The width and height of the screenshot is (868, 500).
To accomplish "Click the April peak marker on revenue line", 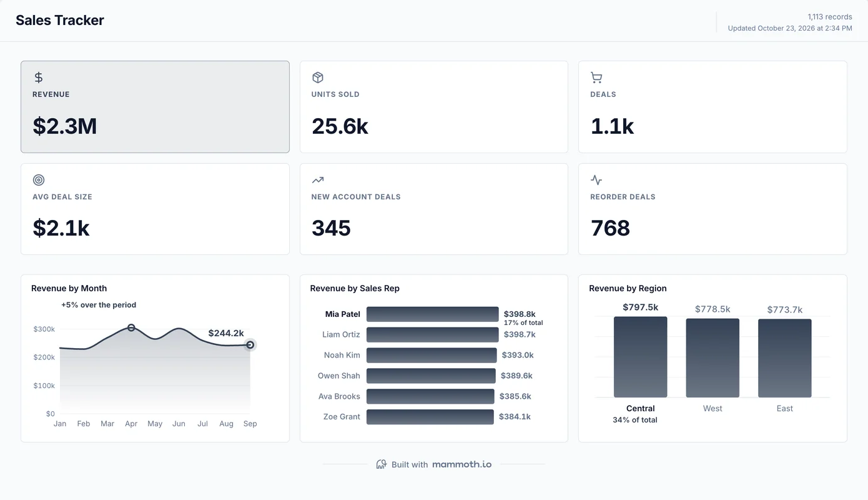I will coord(131,327).
